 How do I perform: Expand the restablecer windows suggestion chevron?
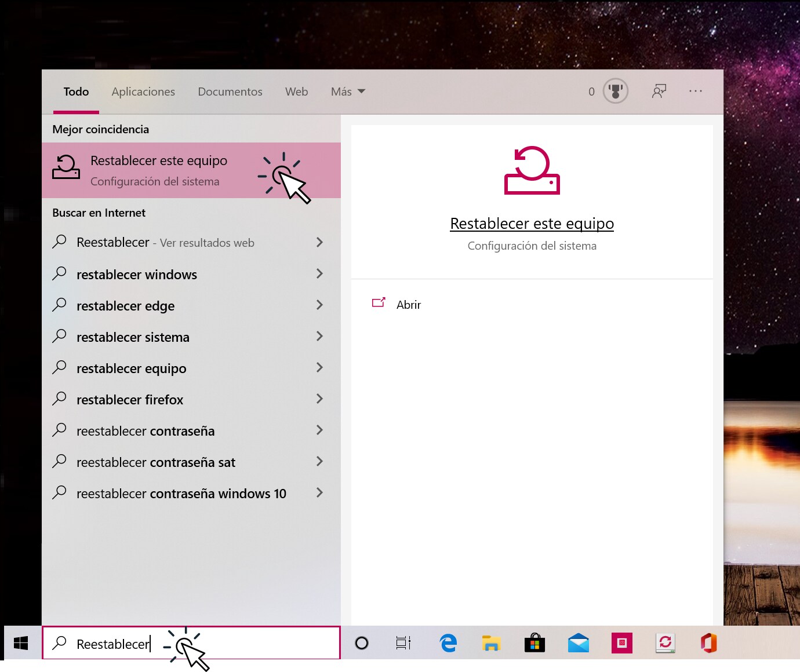[319, 274]
